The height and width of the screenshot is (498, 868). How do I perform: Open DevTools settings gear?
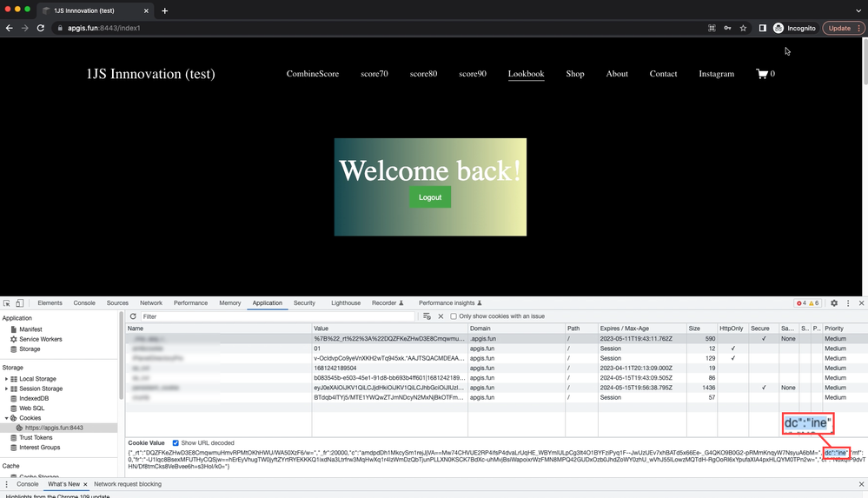[x=834, y=303]
